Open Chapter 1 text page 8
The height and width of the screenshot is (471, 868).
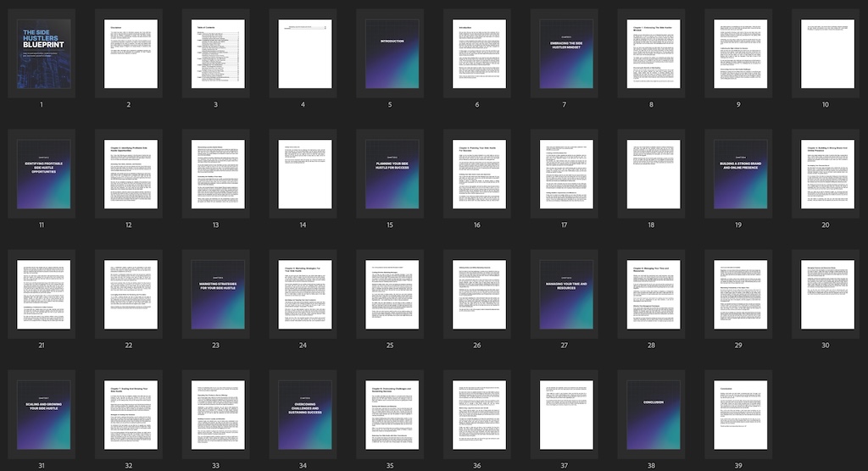coord(654,53)
